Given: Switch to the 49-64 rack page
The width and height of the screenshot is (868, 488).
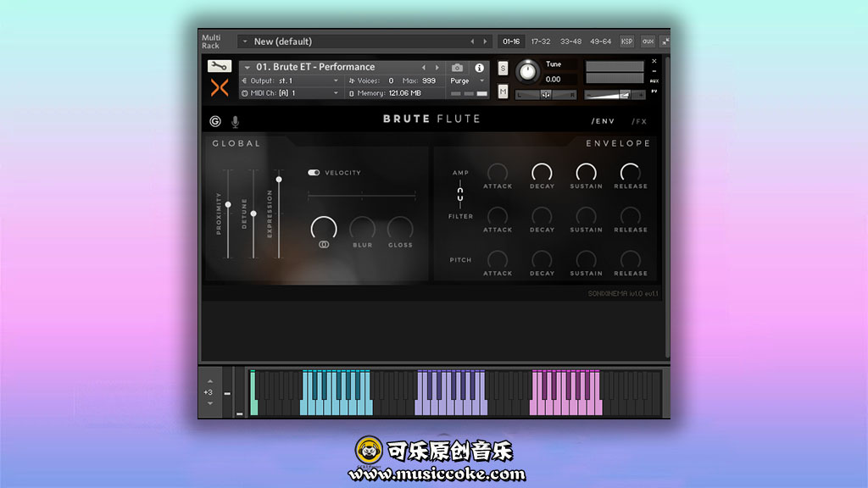Looking at the screenshot, I should [600, 42].
